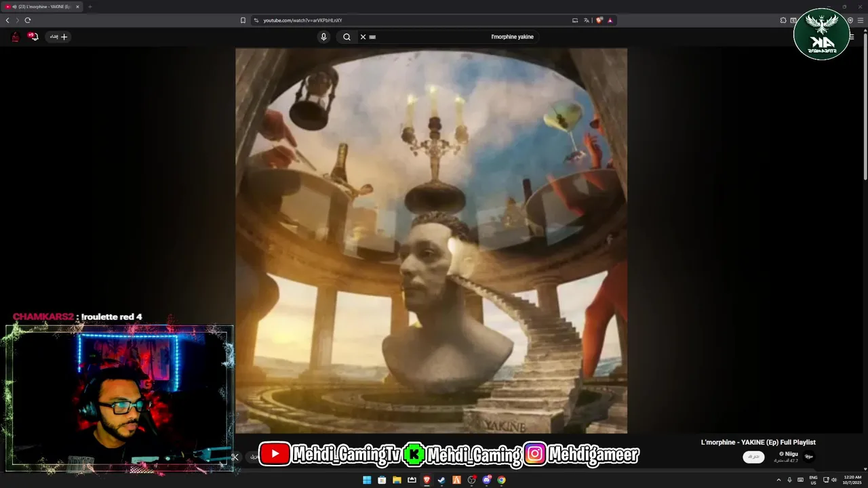Open Google Chrome from the taskbar
Viewport: 868px width, 488px height.
click(501, 480)
